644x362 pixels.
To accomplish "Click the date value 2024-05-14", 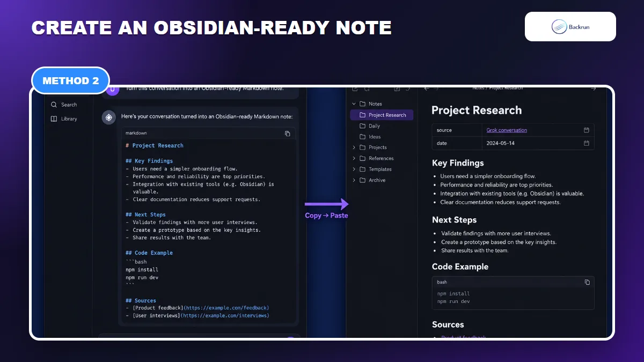I will [x=500, y=143].
